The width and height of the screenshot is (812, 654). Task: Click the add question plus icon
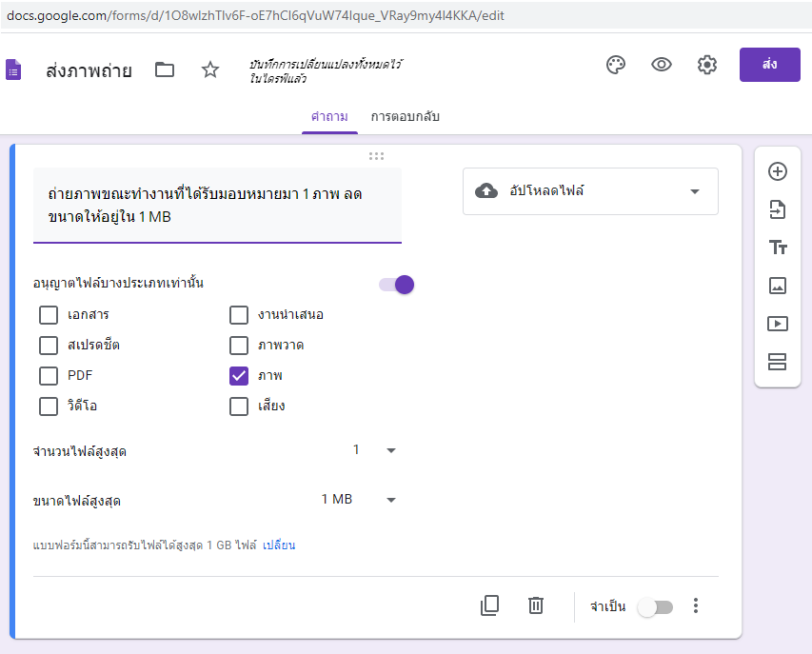[x=778, y=172]
